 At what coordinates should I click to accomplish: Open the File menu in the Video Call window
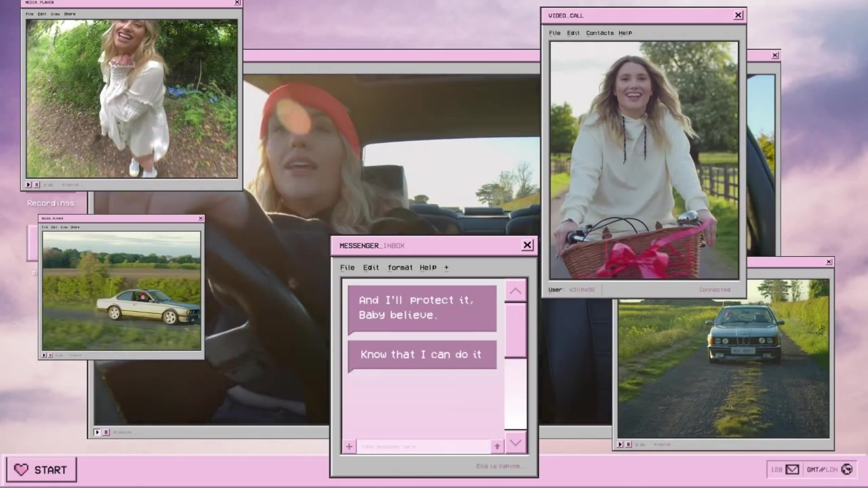point(555,33)
